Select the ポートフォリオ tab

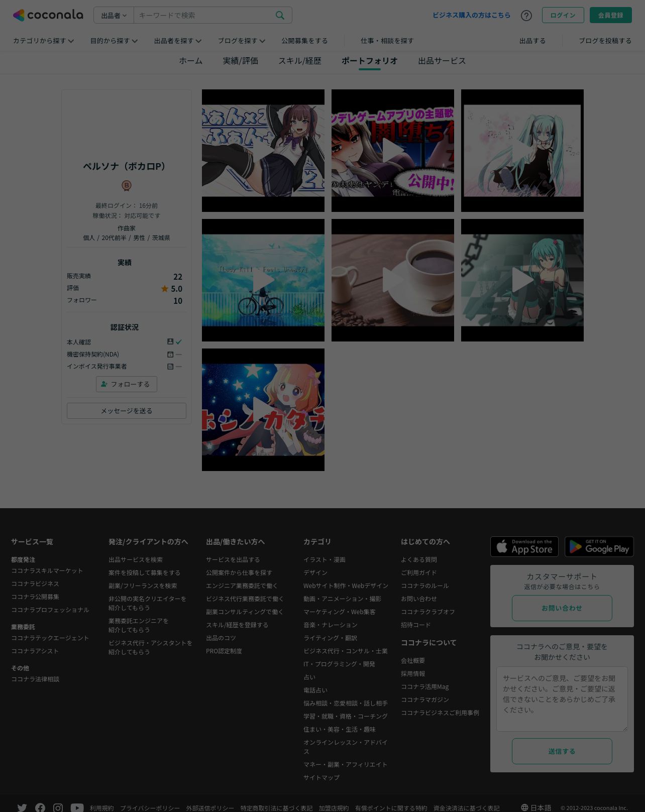pos(370,61)
